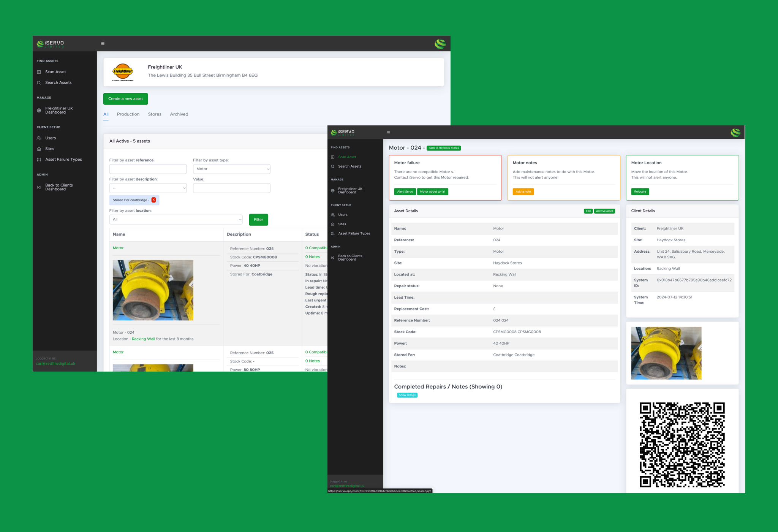The height and width of the screenshot is (532, 778).
Task: Expand the Filter by asset location dropdown
Action: point(176,219)
